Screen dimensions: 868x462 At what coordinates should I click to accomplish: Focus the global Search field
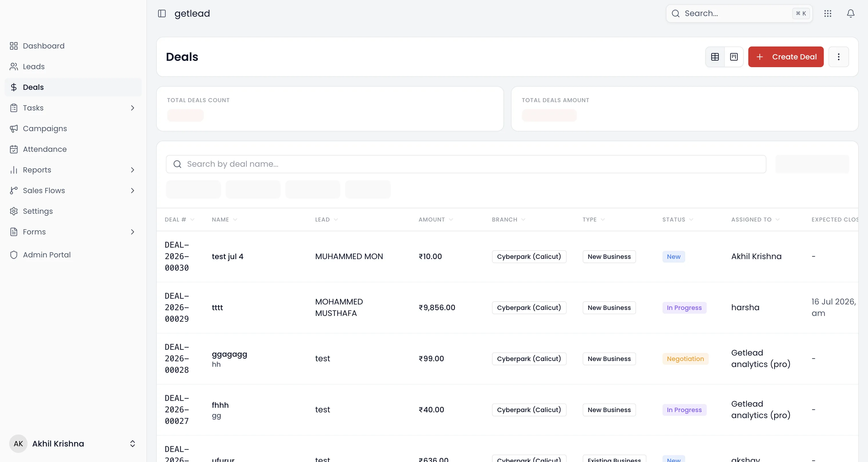(739, 13)
